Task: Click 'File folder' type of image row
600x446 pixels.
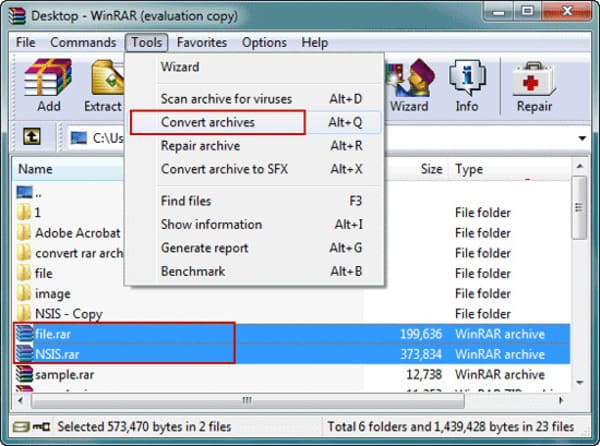Action: 483,293
